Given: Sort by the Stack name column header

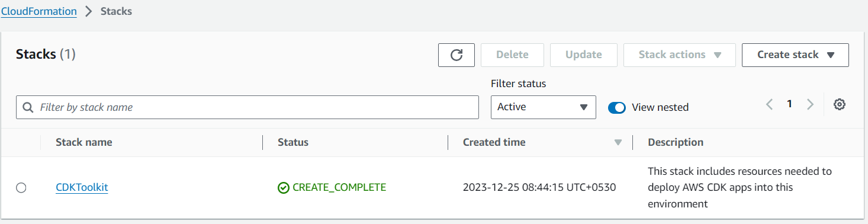Looking at the screenshot, I should pos(83,142).
